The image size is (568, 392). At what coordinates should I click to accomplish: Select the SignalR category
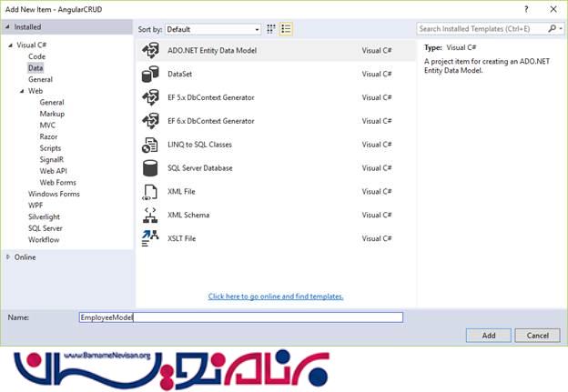[52, 160]
